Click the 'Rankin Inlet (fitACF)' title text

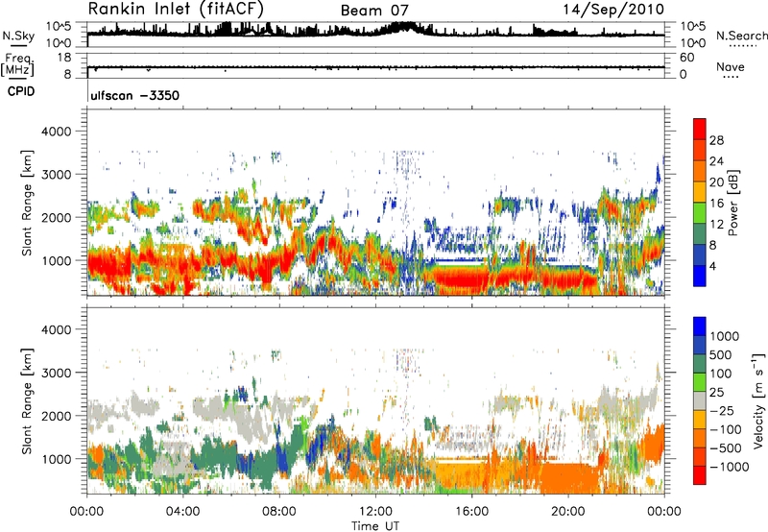(x=176, y=9)
